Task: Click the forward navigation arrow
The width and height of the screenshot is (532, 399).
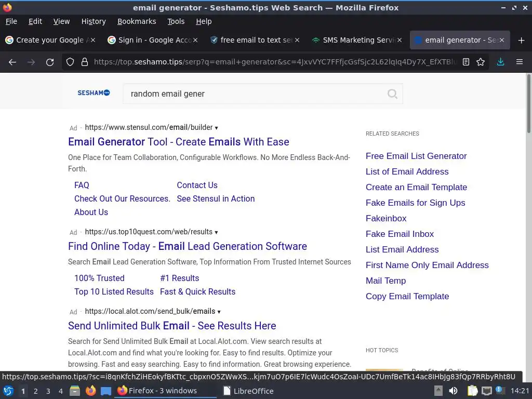Action: 31,62
